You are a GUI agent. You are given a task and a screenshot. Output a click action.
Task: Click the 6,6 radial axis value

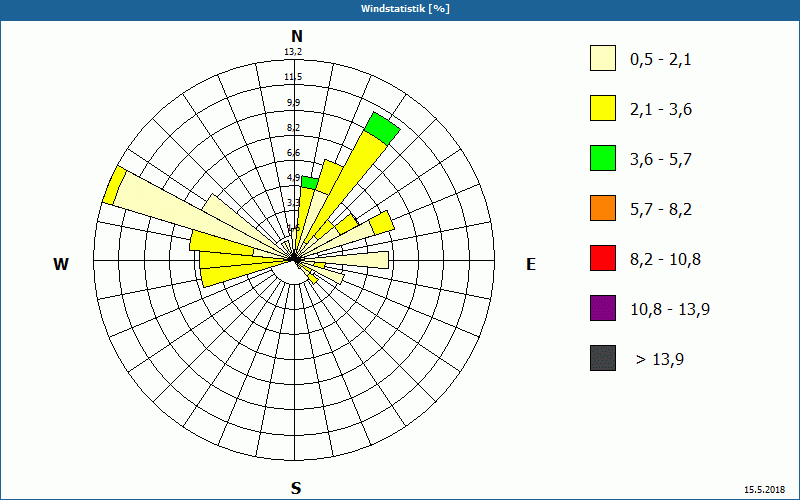click(x=293, y=153)
